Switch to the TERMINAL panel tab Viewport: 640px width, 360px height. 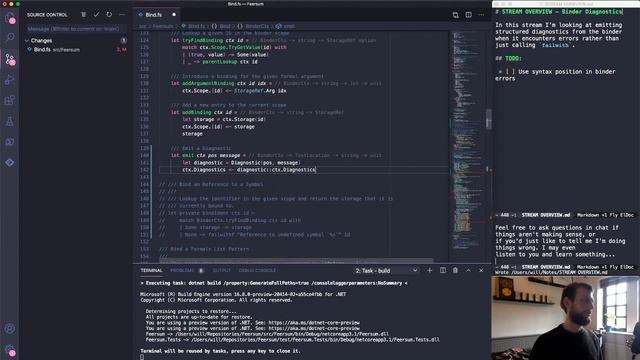coord(151,270)
